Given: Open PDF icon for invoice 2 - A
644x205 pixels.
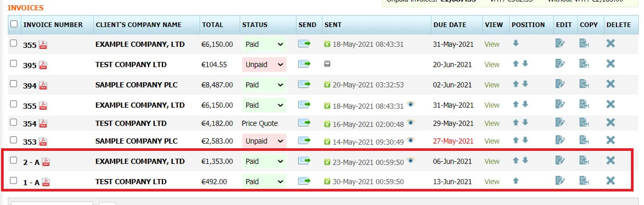Looking at the screenshot, I should pos(46,162).
